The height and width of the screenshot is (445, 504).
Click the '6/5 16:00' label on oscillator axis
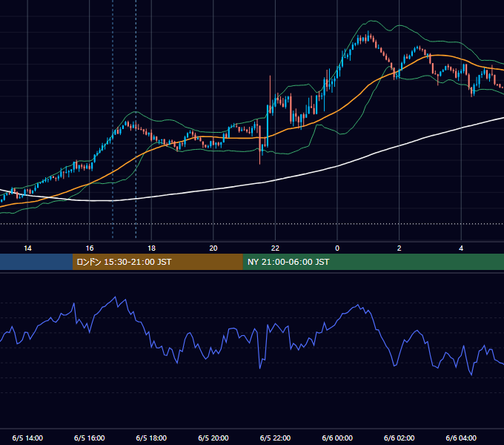pos(90,438)
